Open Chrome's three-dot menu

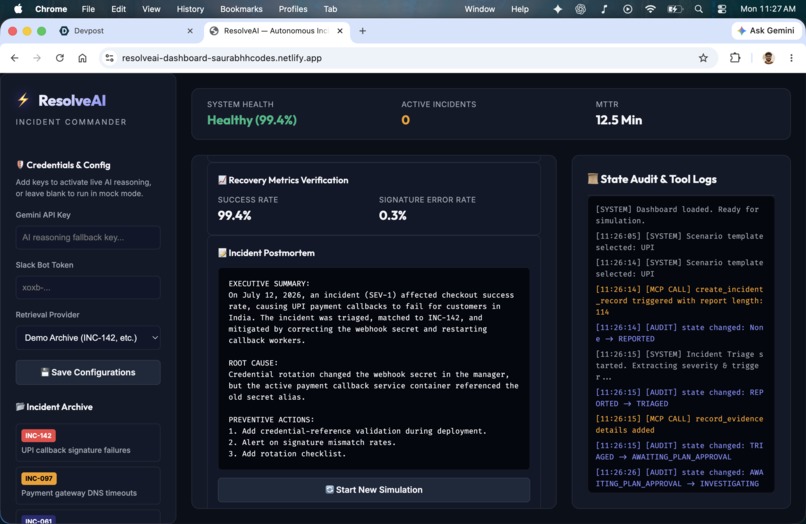coord(791,58)
